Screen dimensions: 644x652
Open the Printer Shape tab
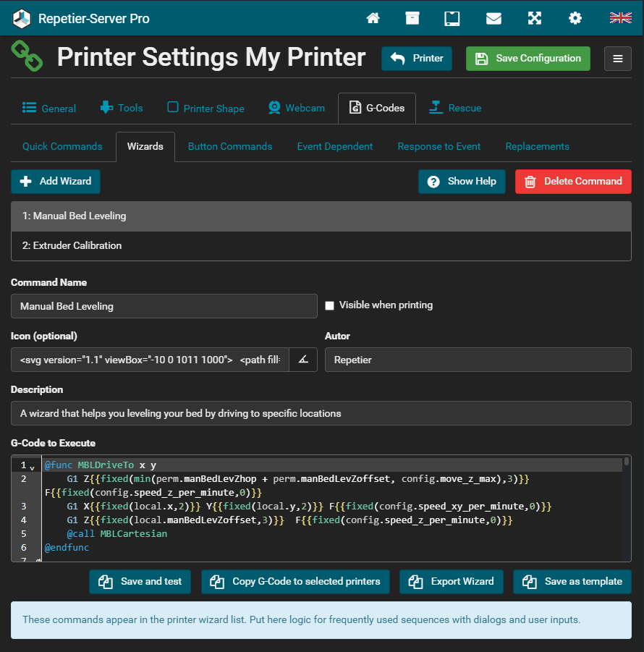click(x=206, y=109)
